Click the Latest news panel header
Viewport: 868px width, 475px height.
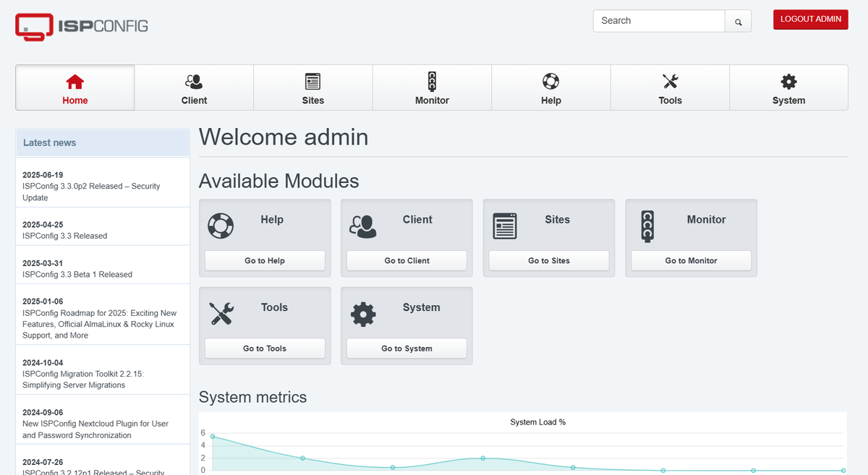[103, 142]
